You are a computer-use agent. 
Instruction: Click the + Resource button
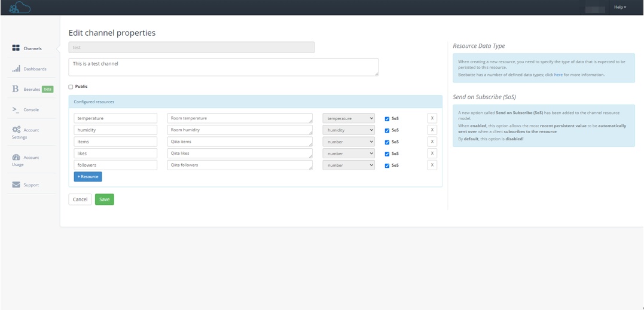tap(88, 176)
